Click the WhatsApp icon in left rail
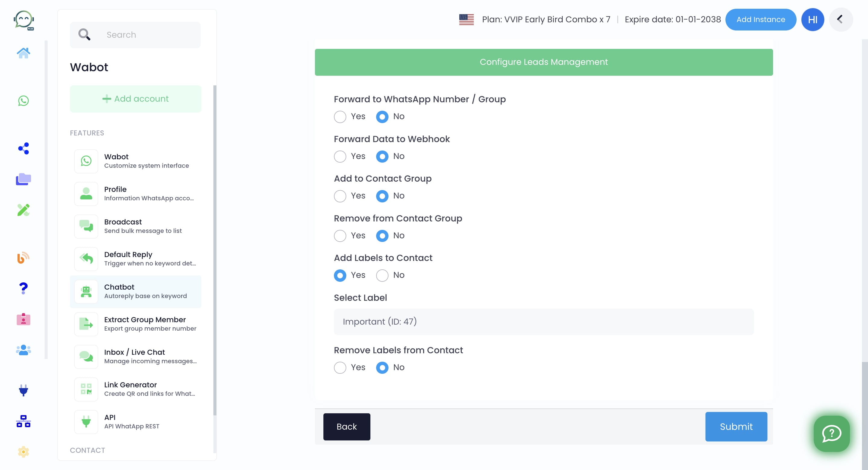The height and width of the screenshot is (470, 868). [23, 100]
